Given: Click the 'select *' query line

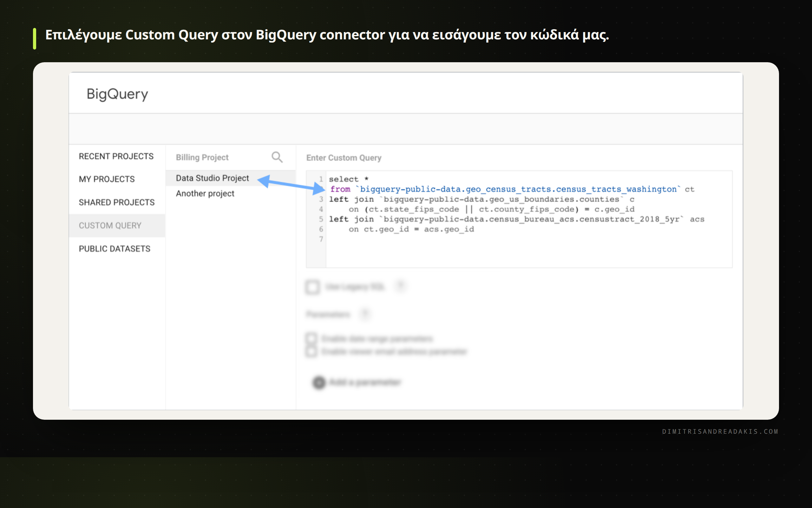Looking at the screenshot, I should pyautogui.click(x=349, y=179).
